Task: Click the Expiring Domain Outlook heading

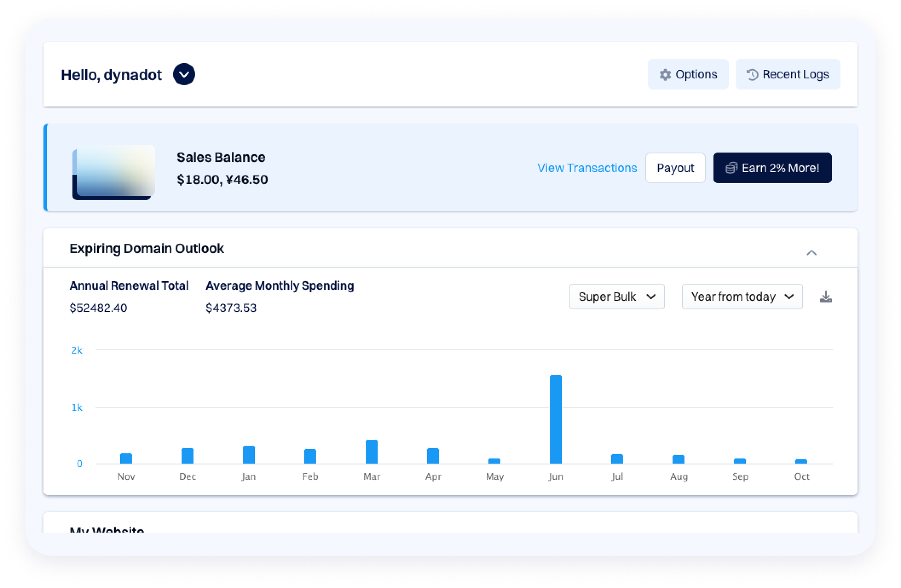Action: [147, 248]
